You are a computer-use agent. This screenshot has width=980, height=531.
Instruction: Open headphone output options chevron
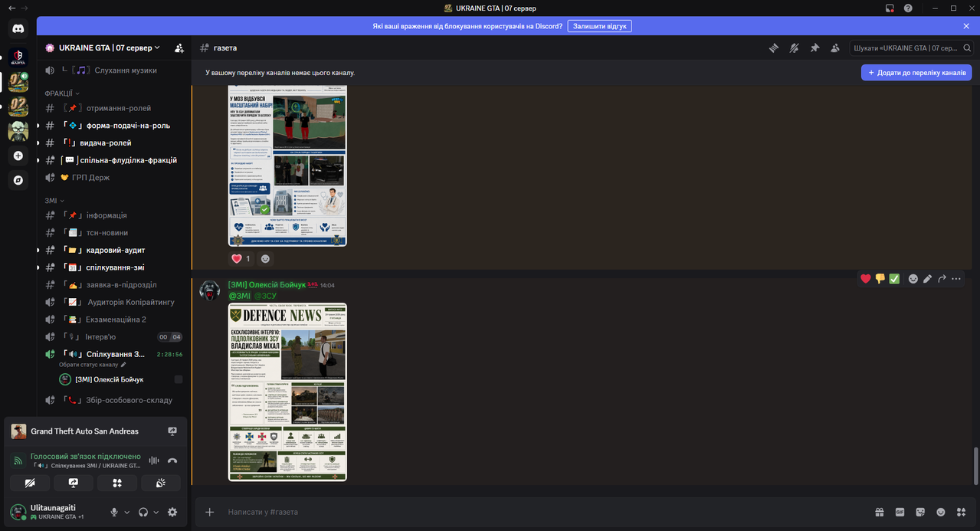point(156,512)
